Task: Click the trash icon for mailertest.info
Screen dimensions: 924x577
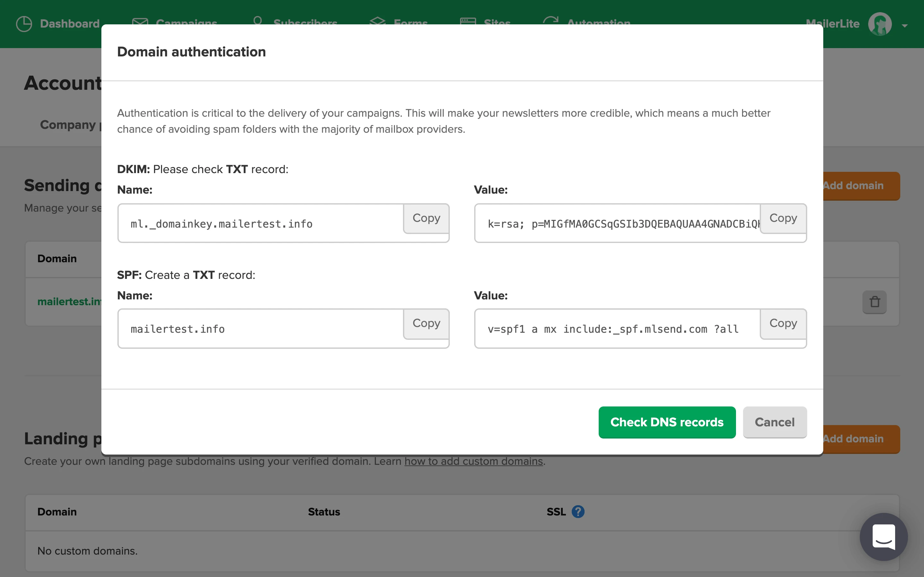Action: 874,302
